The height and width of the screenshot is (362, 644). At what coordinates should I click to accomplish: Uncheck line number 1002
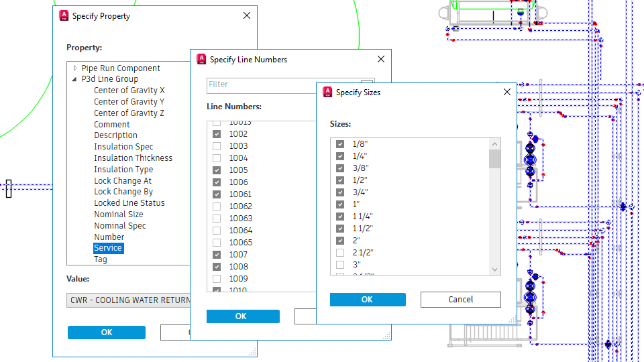point(217,134)
